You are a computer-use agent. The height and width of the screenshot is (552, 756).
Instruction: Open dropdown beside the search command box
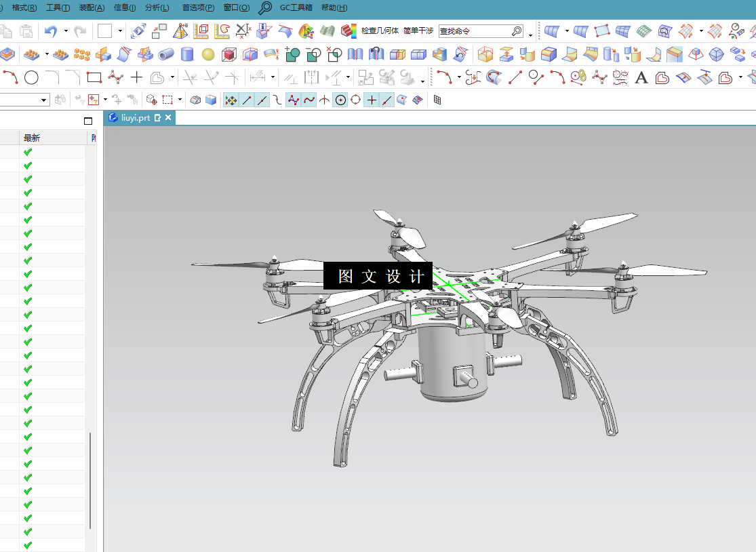click(x=530, y=34)
